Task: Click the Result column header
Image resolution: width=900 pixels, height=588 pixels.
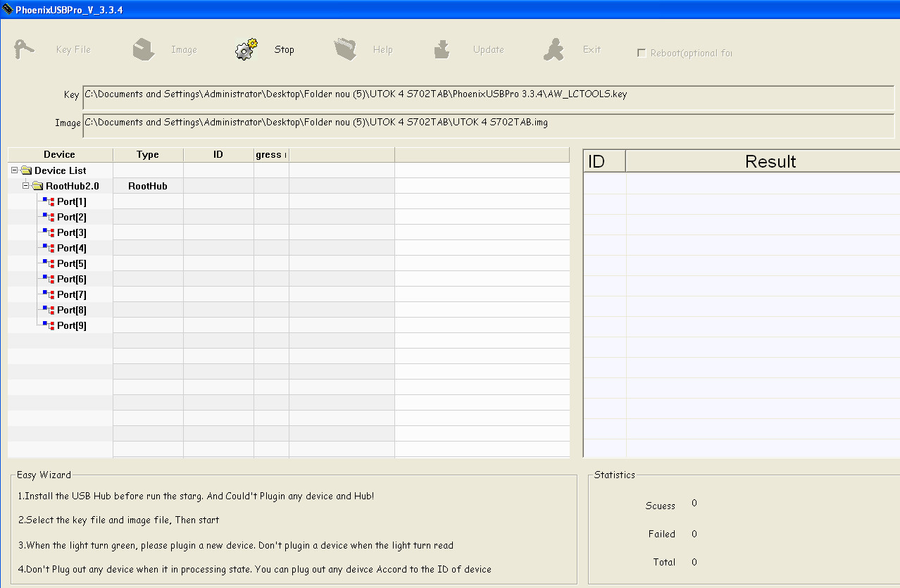Action: (763, 161)
